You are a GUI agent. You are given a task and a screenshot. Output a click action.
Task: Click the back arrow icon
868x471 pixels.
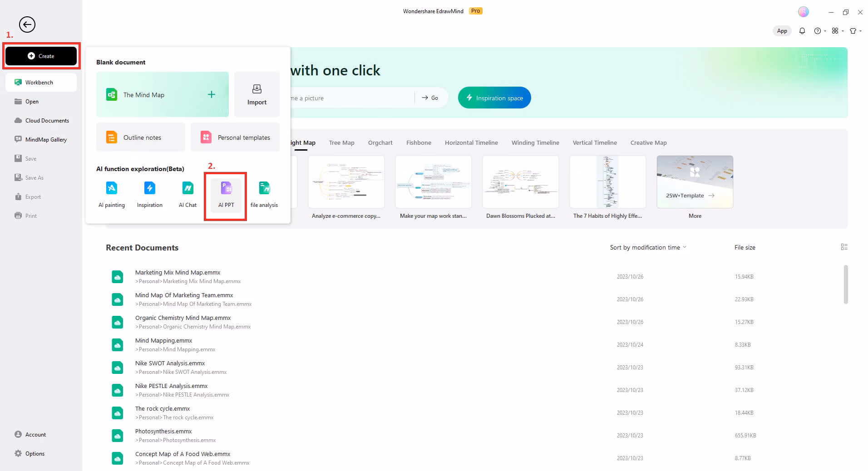(x=27, y=25)
